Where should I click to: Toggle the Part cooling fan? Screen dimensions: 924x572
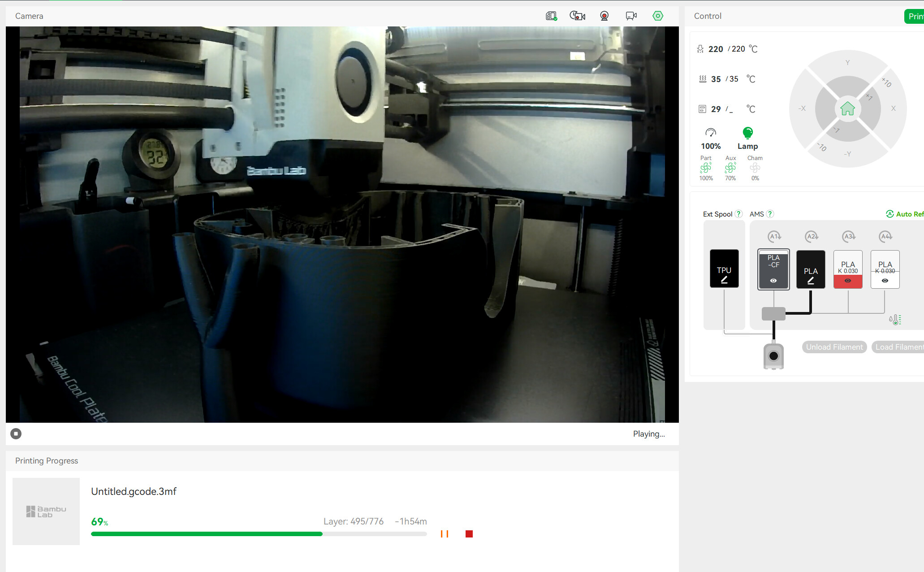point(706,168)
